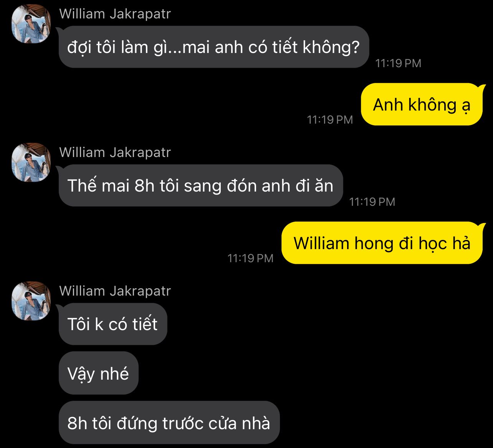Select the "đợi tôi làm gì..." message bubble
The width and height of the screenshot is (493, 448).
pyautogui.click(x=214, y=47)
